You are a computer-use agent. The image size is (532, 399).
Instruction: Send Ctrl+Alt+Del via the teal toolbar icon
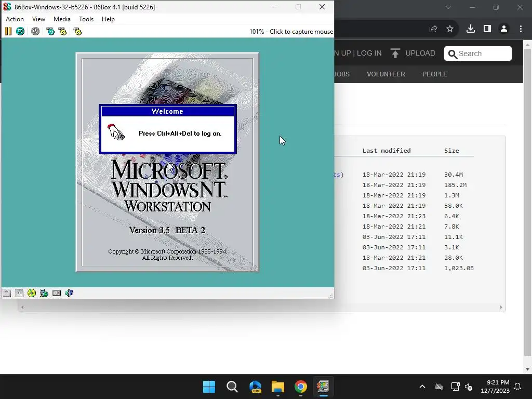[x=50, y=32]
